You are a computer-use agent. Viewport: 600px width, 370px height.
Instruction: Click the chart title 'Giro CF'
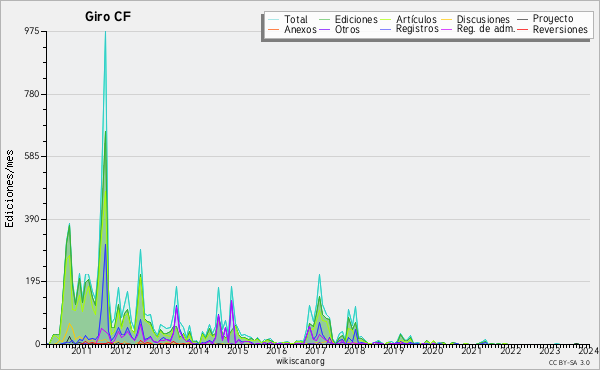[x=108, y=16]
